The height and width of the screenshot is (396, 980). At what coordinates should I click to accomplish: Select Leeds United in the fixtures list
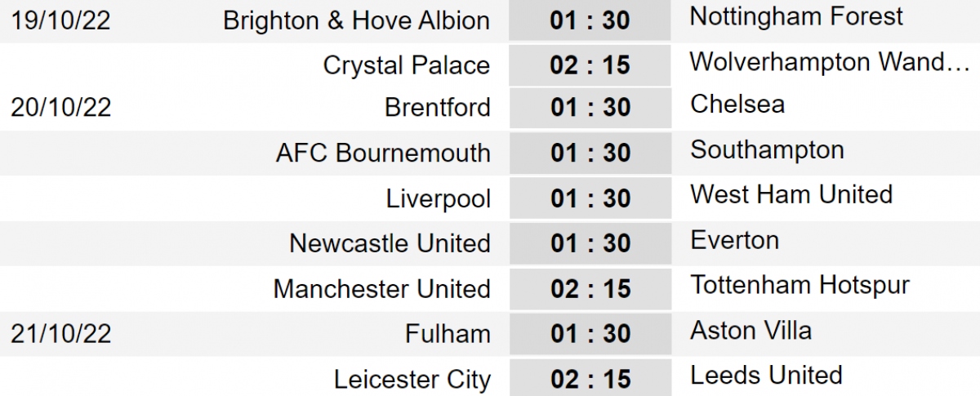pyautogui.click(x=766, y=376)
